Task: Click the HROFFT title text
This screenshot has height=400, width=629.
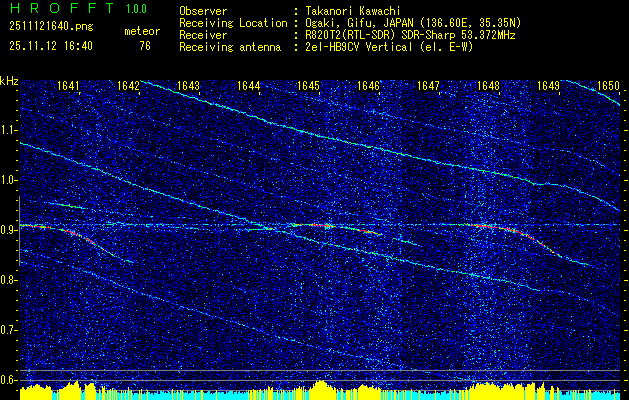Action: 56,10
